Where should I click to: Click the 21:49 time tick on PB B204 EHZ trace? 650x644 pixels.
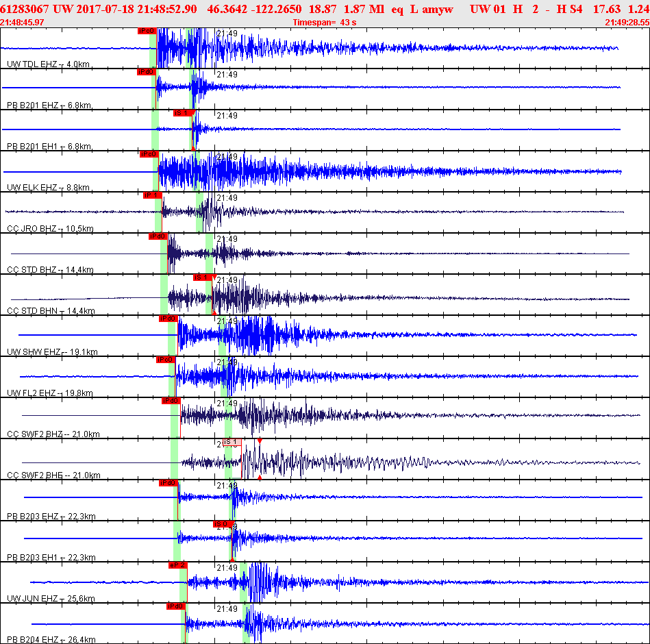pos(227,609)
